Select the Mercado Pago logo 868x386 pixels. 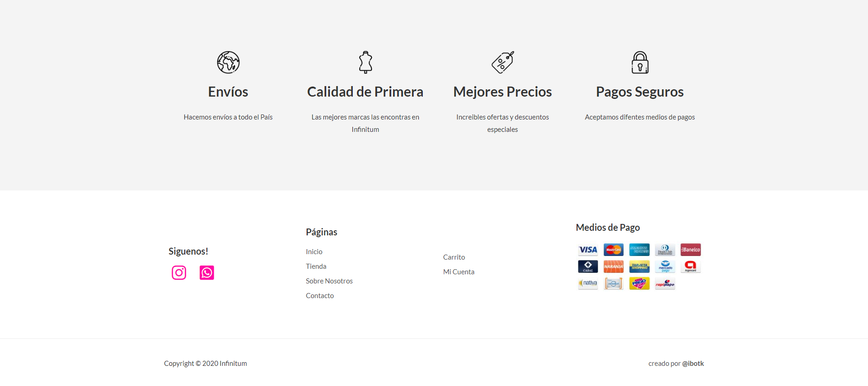(x=665, y=266)
